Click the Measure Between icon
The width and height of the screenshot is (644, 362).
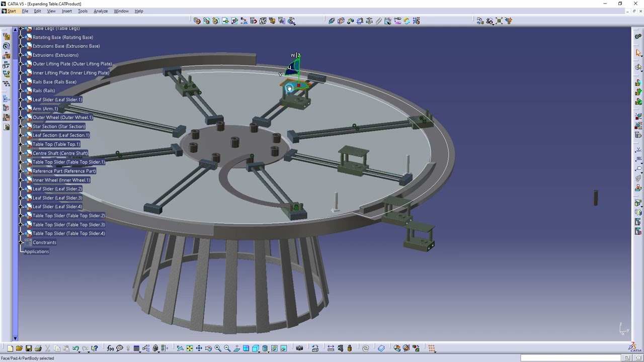click(331, 348)
